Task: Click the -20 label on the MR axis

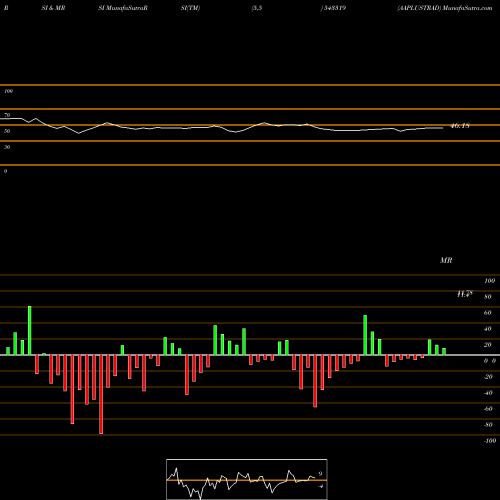Action: click(488, 377)
